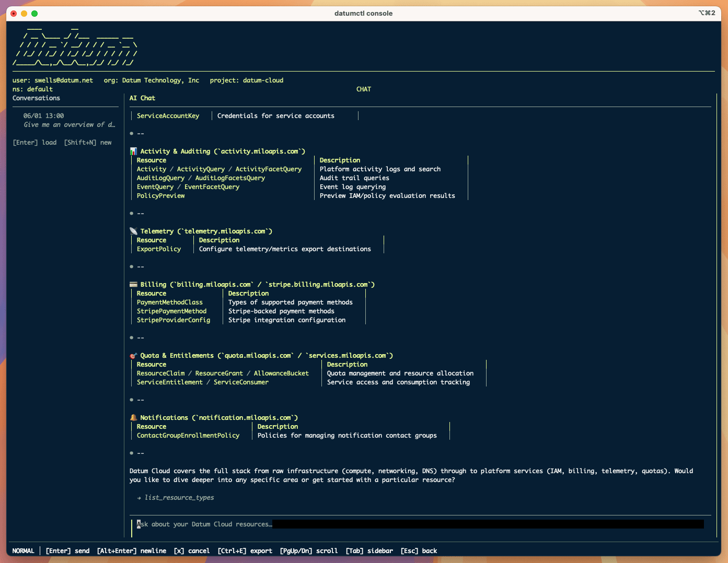Click the Activity & Auditing chart emoji icon
This screenshot has width=728, height=563.
133,151
